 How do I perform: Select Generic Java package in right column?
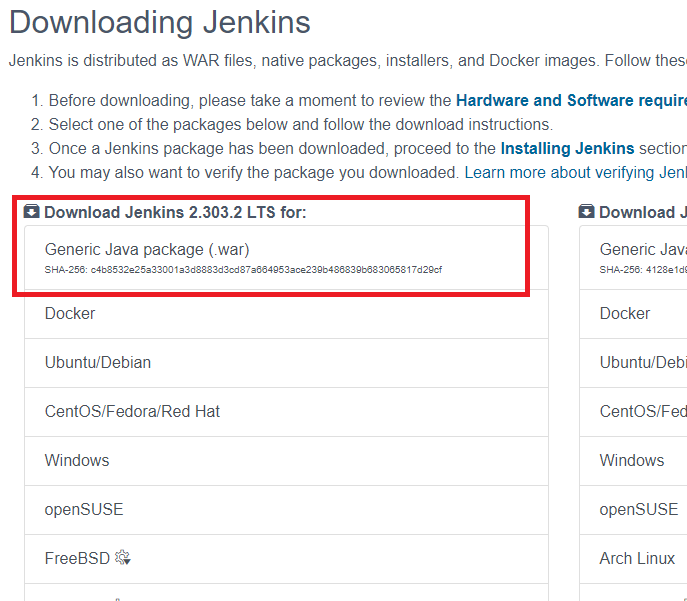point(634,258)
